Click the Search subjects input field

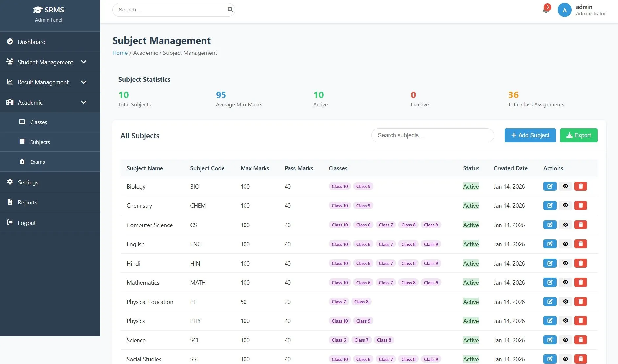[x=433, y=135]
